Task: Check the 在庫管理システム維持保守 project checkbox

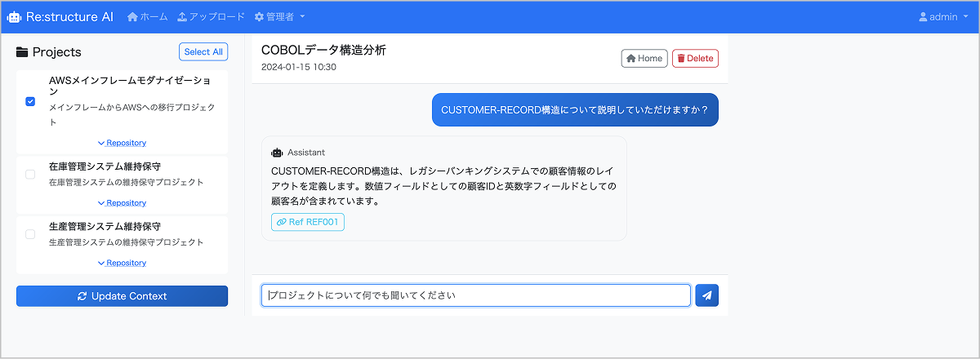Action: 30,174
